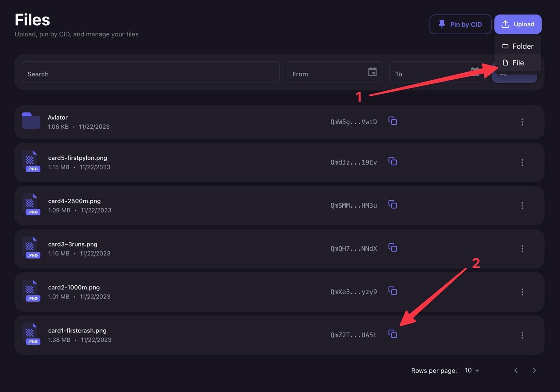This screenshot has height=392, width=560.
Task: Open more options for card1-firstcrash.png
Action: pos(522,335)
